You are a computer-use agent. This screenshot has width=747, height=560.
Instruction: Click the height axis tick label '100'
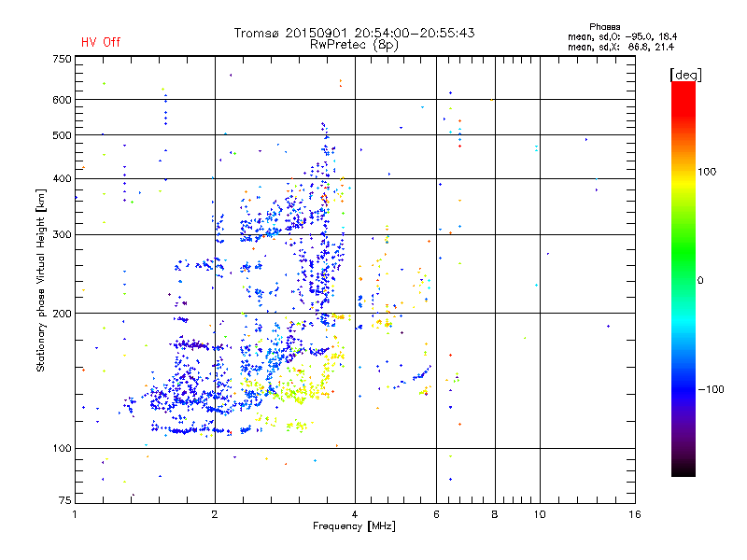tap(62, 448)
